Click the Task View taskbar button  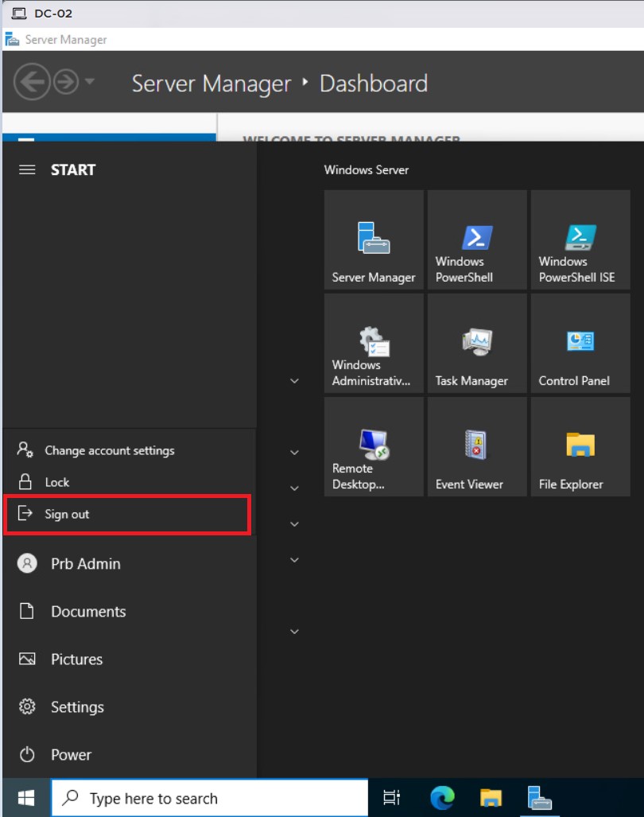coord(391,798)
